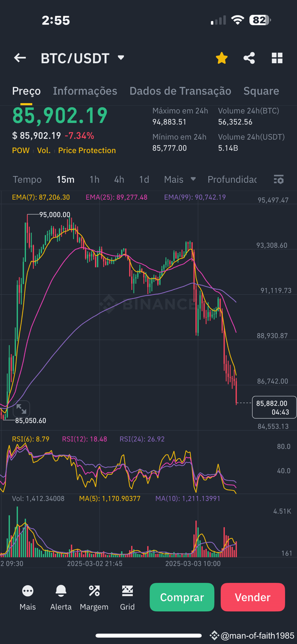Tap the Volume 24h(BTC) value 56,352.56
This screenshot has height=644, width=297.
pyautogui.click(x=235, y=122)
